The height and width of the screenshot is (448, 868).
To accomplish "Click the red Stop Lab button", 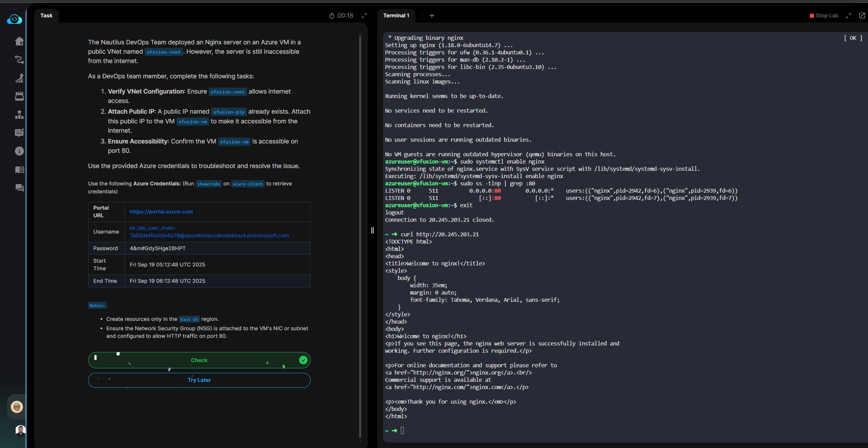I will tap(824, 16).
